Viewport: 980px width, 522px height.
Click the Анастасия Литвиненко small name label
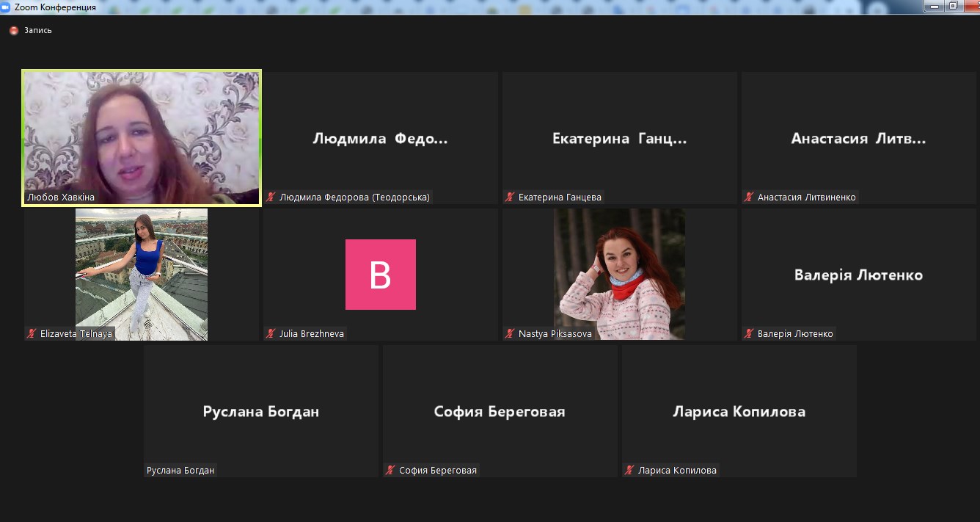click(x=806, y=197)
